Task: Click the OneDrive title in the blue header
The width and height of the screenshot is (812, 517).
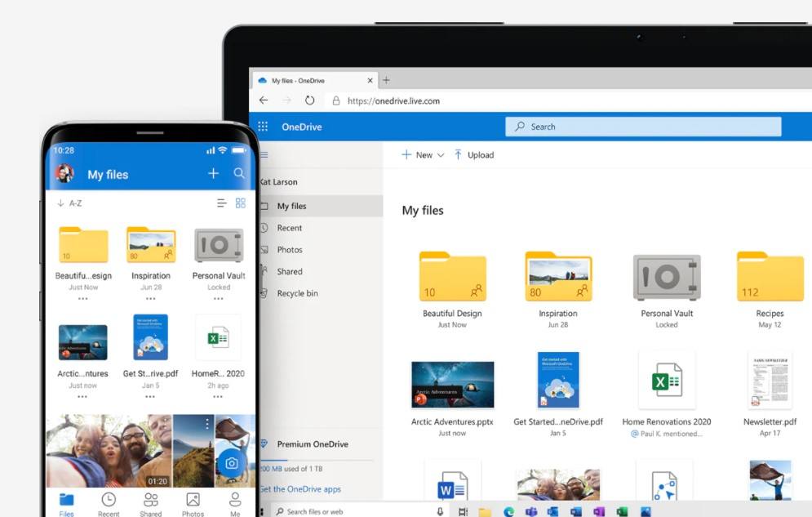Action: (x=302, y=127)
